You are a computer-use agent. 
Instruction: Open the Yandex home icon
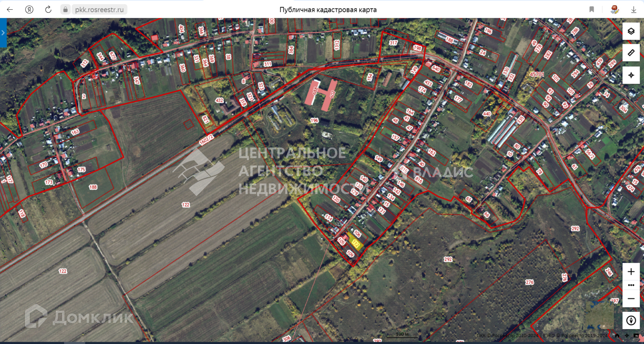click(x=29, y=9)
